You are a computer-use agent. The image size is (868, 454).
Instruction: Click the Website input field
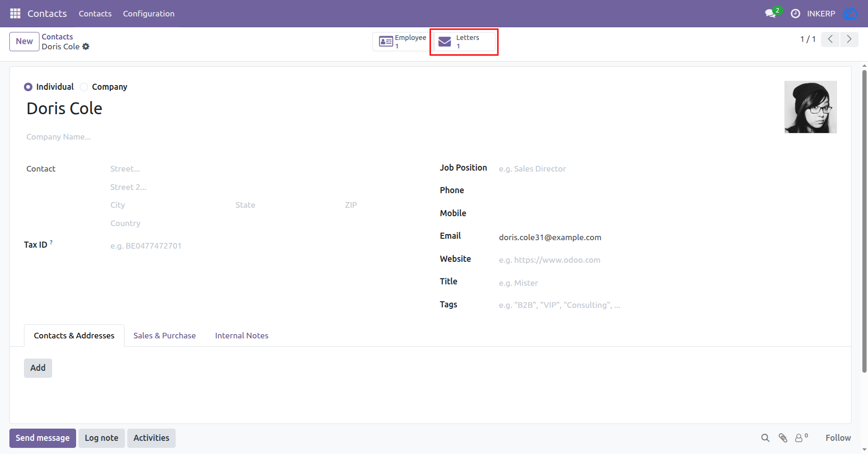[667, 260]
